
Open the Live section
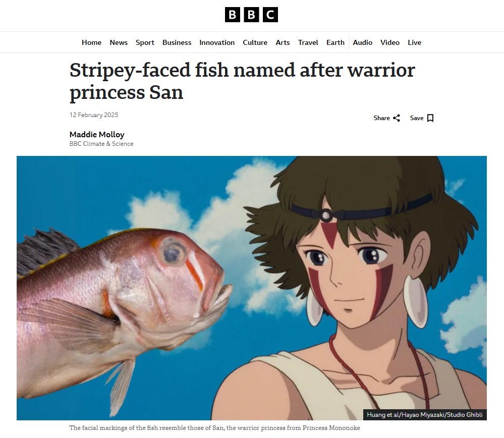(x=414, y=42)
